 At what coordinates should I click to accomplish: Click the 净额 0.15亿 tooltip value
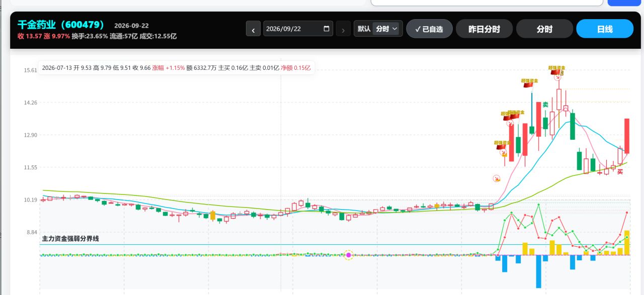tap(295, 68)
